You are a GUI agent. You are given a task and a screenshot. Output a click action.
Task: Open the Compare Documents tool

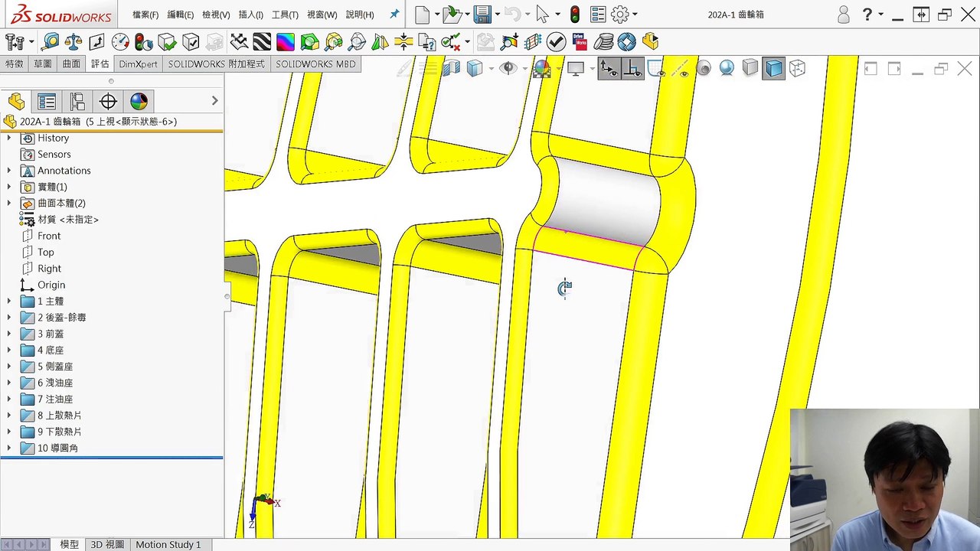[x=426, y=42]
